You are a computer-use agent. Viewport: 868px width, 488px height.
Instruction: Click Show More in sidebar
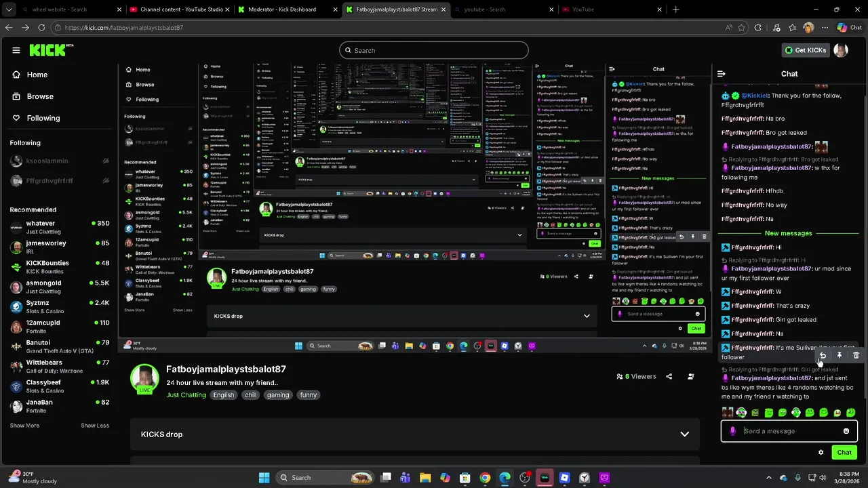click(24, 426)
